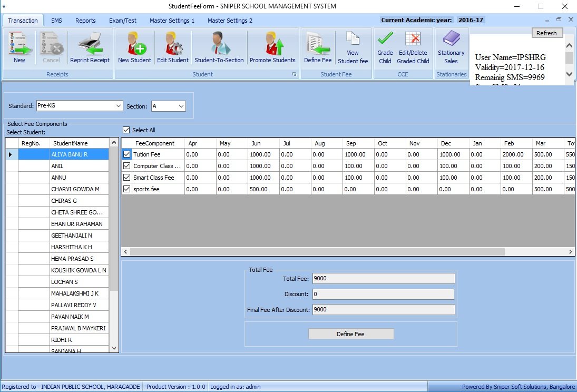Click the New receipt icon
The image size is (577, 392).
[19, 44]
